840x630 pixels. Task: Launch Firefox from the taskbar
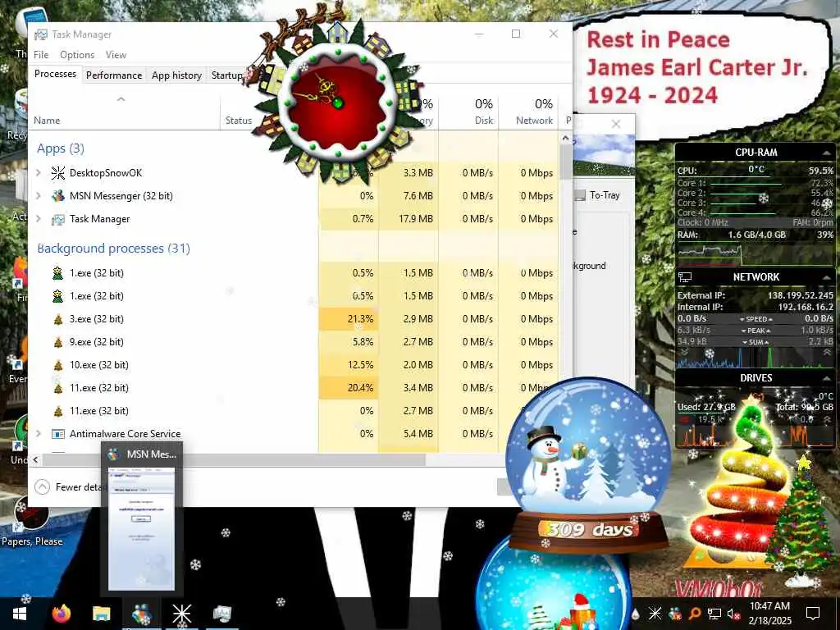(x=62, y=614)
